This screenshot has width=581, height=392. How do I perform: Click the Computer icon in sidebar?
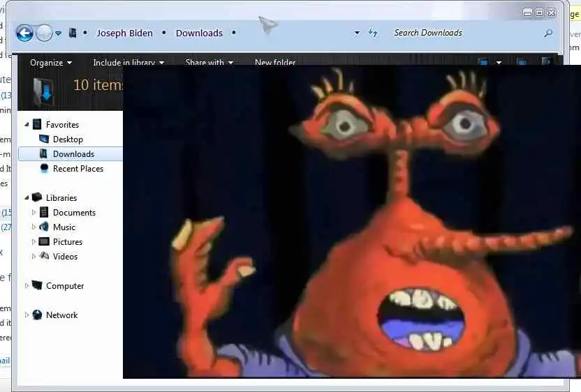pos(37,285)
